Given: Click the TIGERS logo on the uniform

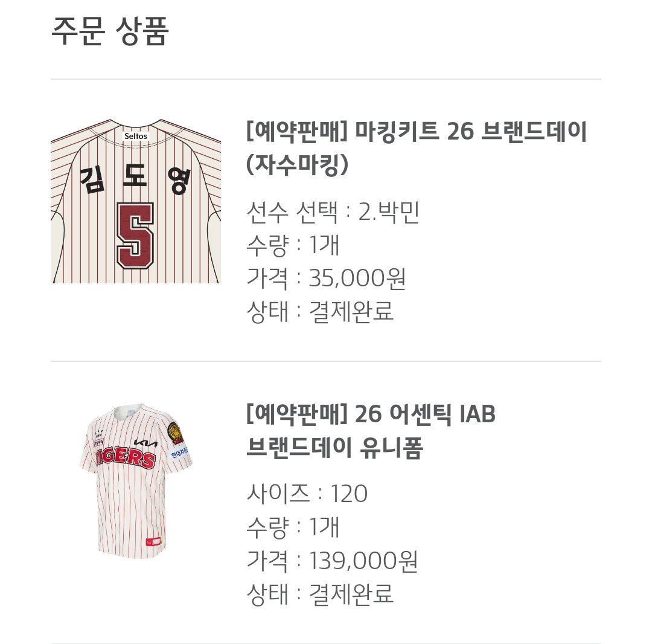Looking at the screenshot, I should pyautogui.click(x=126, y=457).
